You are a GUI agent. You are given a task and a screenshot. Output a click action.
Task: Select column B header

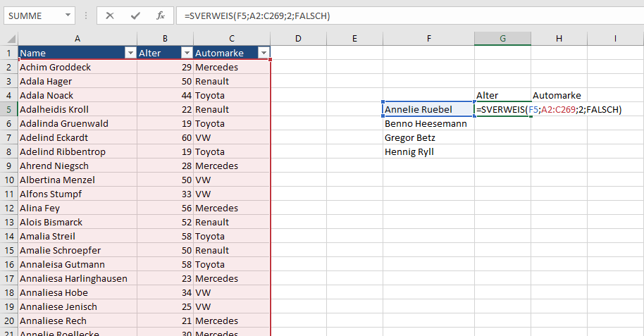pyautogui.click(x=165, y=39)
